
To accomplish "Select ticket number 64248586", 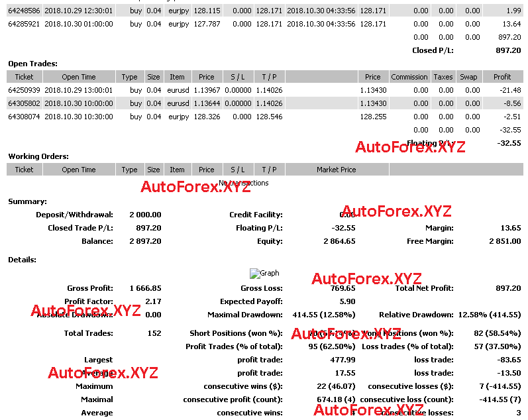I will [x=24, y=11].
